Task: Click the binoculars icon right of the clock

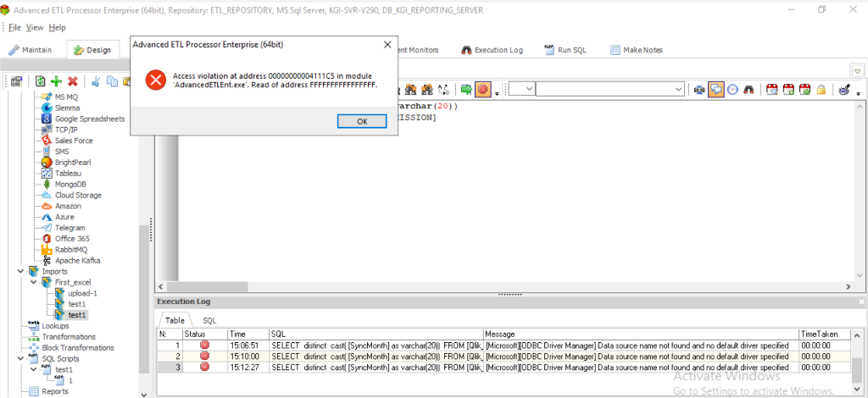Action: pos(748,90)
